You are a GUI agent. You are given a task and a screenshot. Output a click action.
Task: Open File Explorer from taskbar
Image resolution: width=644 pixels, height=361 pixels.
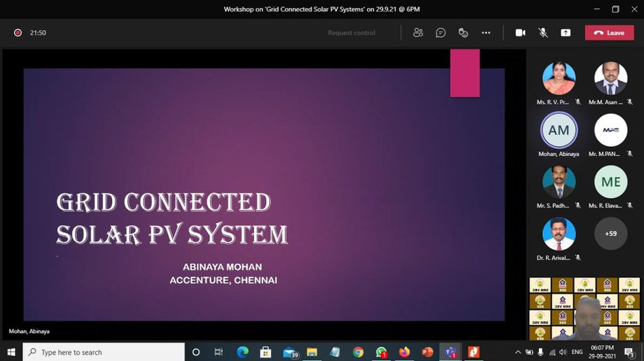tap(311, 352)
